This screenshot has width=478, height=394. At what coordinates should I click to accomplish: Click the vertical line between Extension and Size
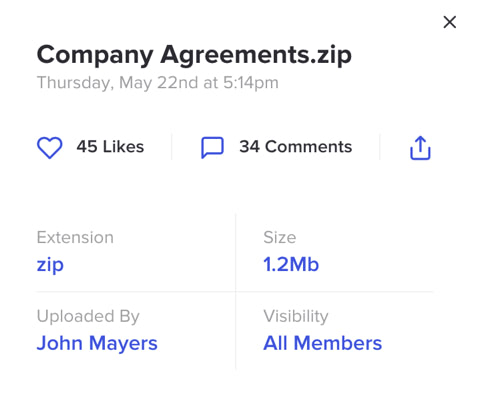pos(236,292)
